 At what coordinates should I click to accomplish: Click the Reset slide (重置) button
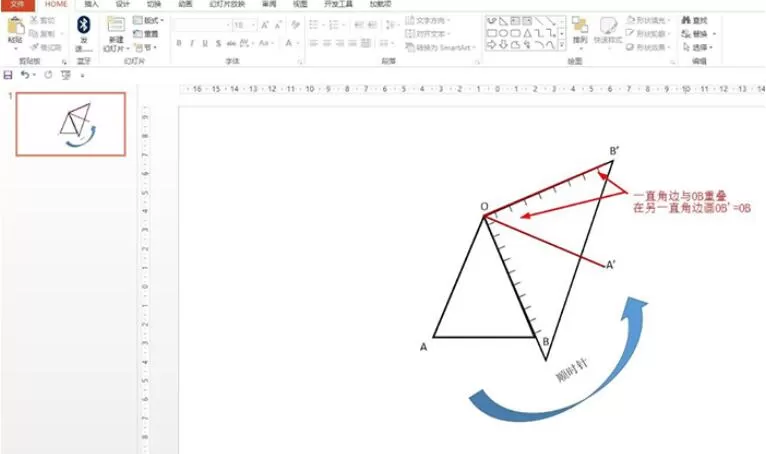[146, 34]
